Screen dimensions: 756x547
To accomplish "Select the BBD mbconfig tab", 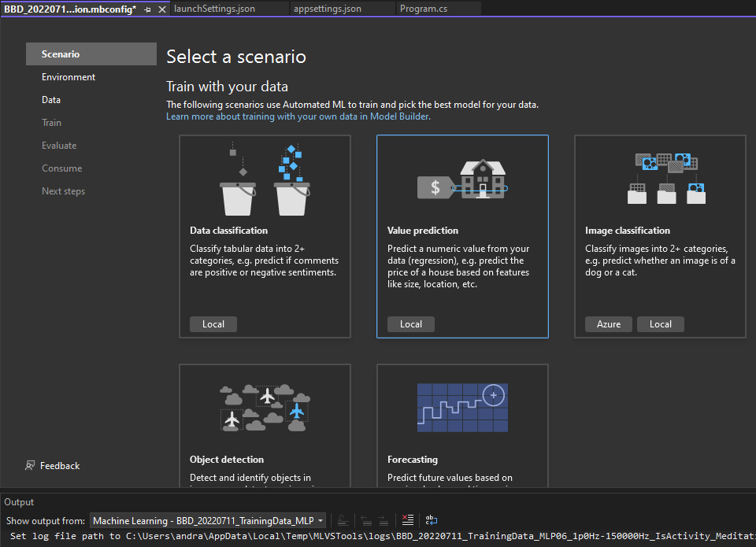I will tap(70, 9).
